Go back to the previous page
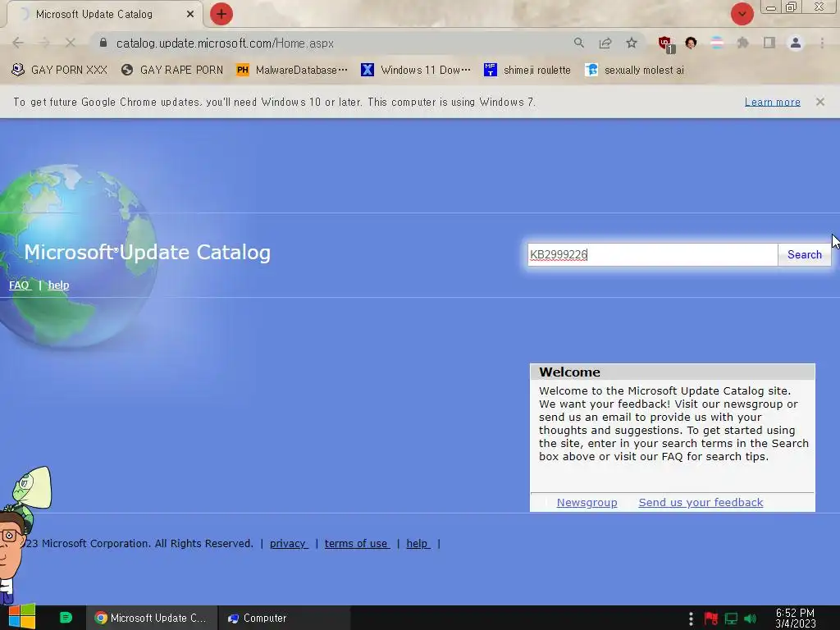This screenshot has width=840, height=630. coord(18,43)
